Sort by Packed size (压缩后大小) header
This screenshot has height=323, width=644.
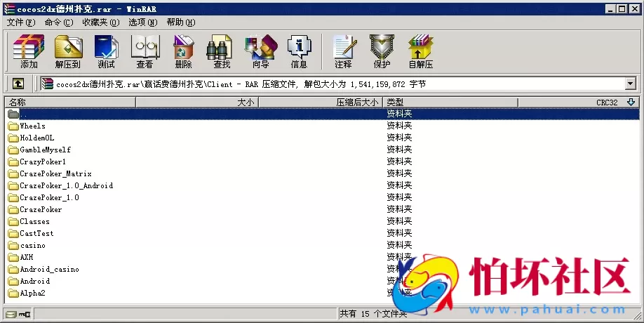[x=321, y=102]
